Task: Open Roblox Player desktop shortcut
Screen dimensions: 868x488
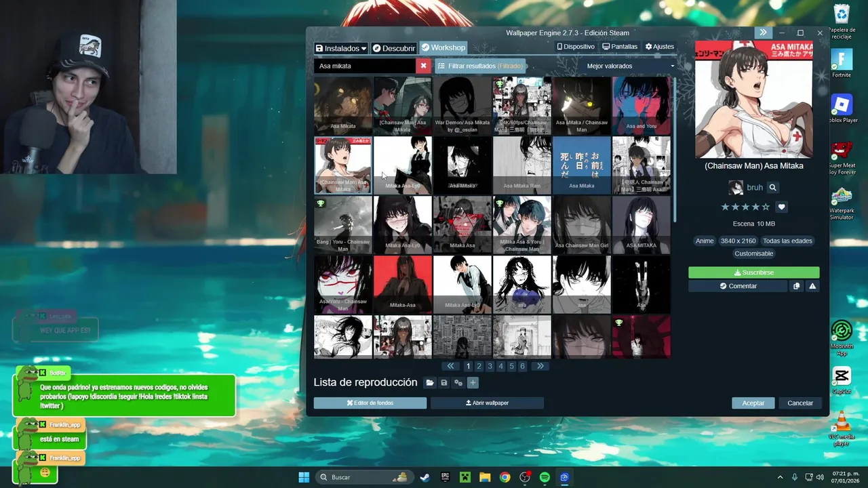Action: [842, 108]
